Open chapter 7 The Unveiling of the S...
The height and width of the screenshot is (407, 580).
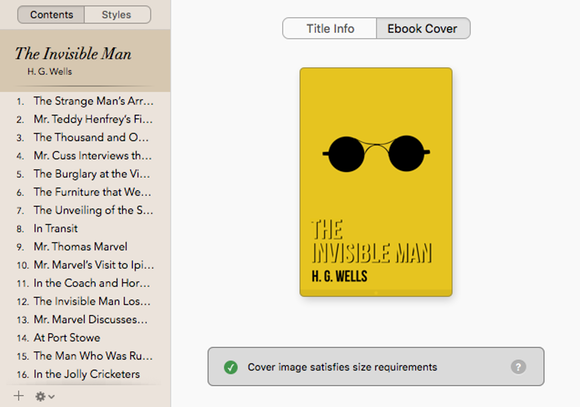coord(85,210)
